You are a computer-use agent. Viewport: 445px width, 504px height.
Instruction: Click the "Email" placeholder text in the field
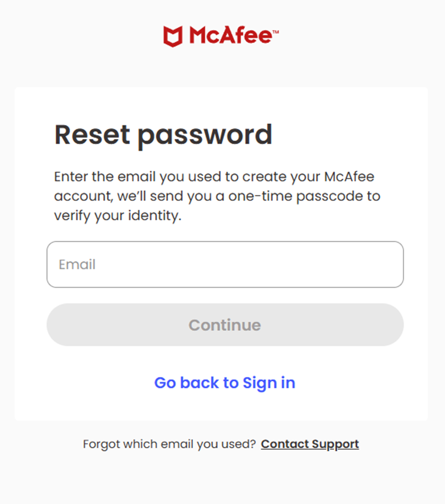[77, 265]
